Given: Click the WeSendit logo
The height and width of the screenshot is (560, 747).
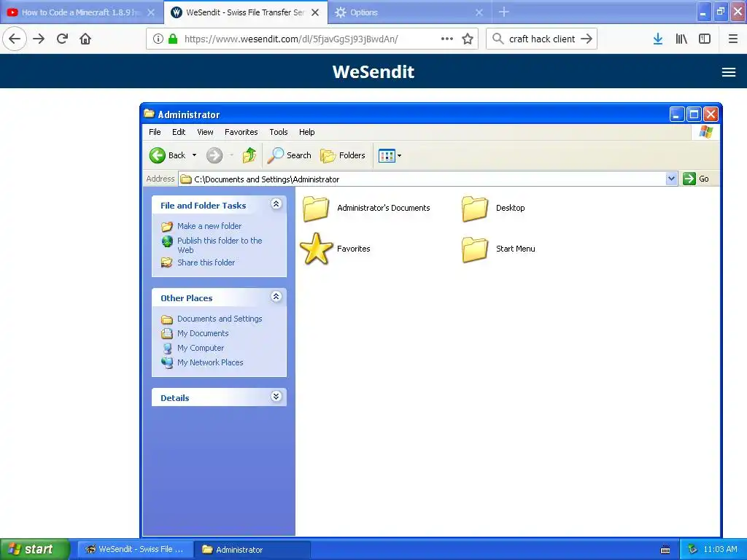Looking at the screenshot, I should [373, 72].
